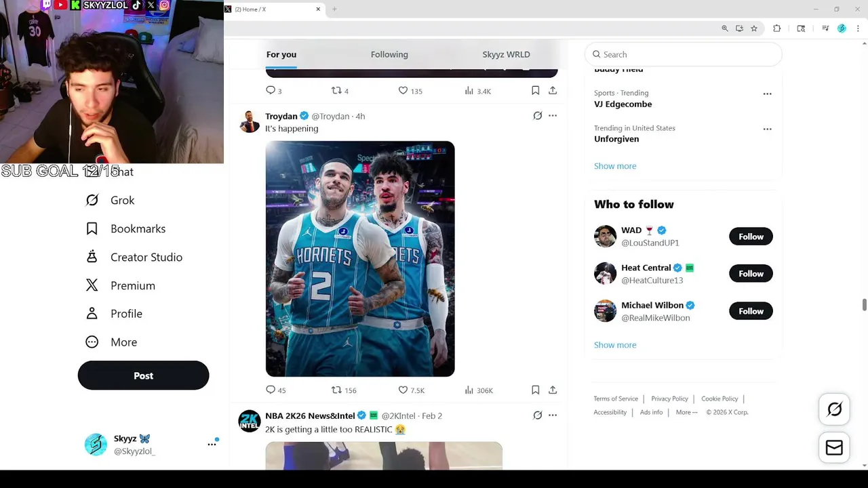This screenshot has height=488, width=868.
Task: Bookmark Troydan's Hornets post
Action: coord(535,390)
